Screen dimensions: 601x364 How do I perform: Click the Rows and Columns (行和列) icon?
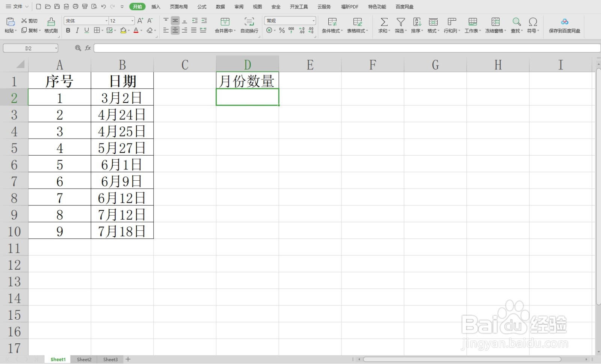[452, 22]
